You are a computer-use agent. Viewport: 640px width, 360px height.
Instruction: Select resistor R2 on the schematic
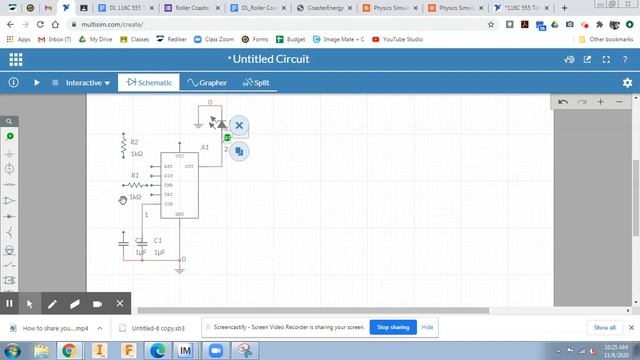124,145
